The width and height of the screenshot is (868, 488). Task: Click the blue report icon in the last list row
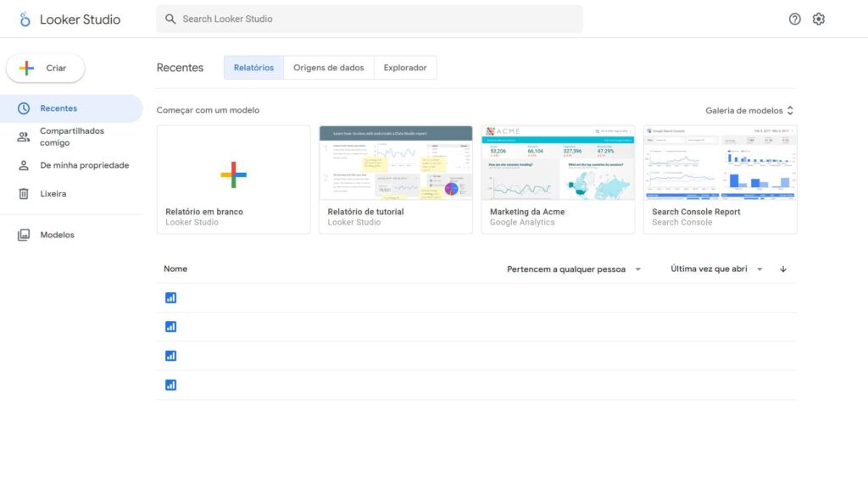click(x=170, y=384)
